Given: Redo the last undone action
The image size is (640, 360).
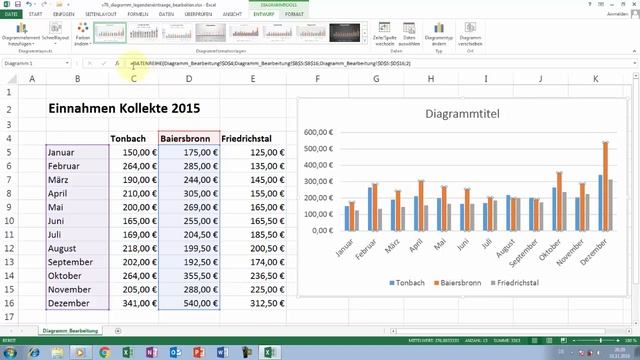Looking at the screenshot, I should [x=44, y=4].
